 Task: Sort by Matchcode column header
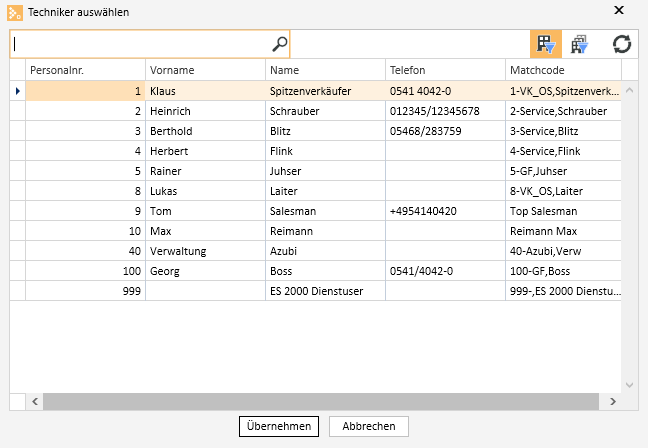(x=563, y=70)
